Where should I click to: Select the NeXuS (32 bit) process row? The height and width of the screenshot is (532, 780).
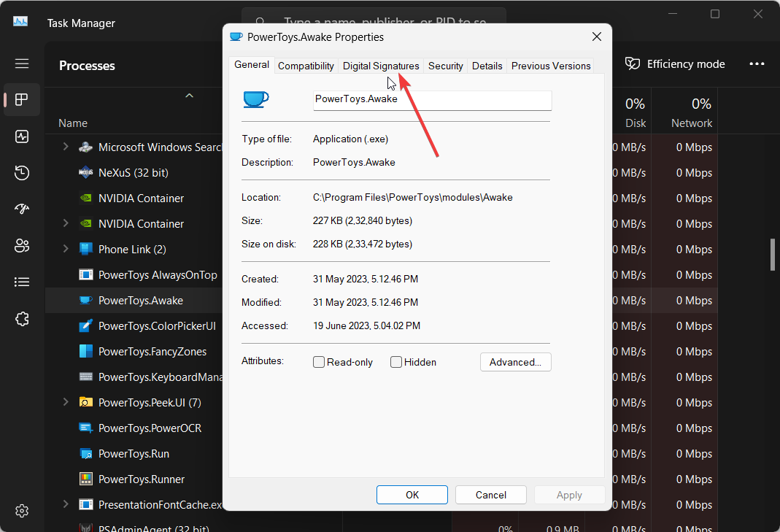pyautogui.click(x=134, y=173)
